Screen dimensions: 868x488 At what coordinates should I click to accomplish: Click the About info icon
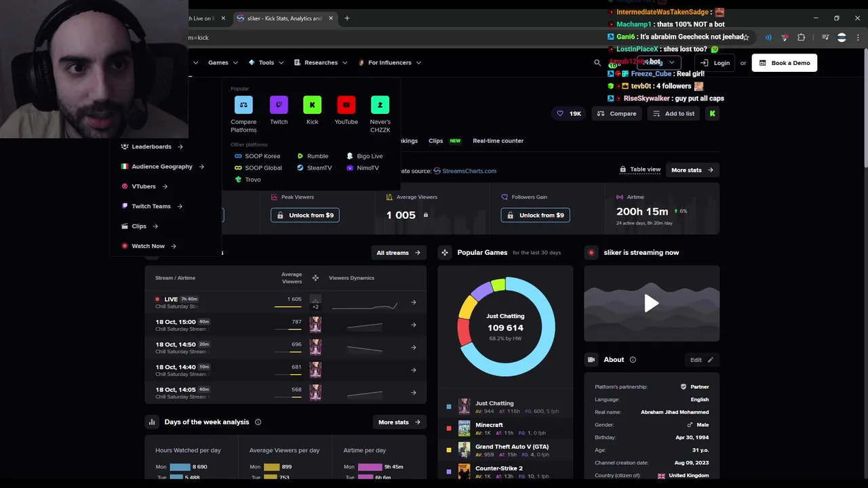[633, 360]
